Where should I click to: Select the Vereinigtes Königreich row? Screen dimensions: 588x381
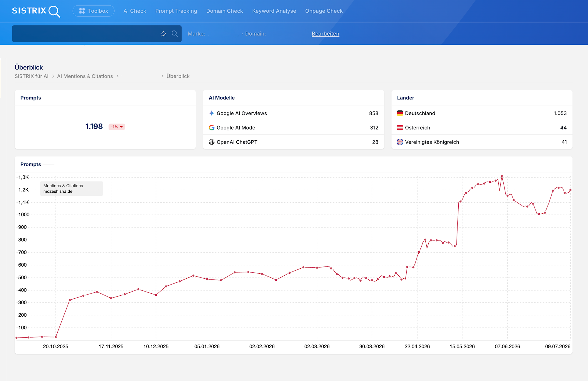tap(482, 142)
